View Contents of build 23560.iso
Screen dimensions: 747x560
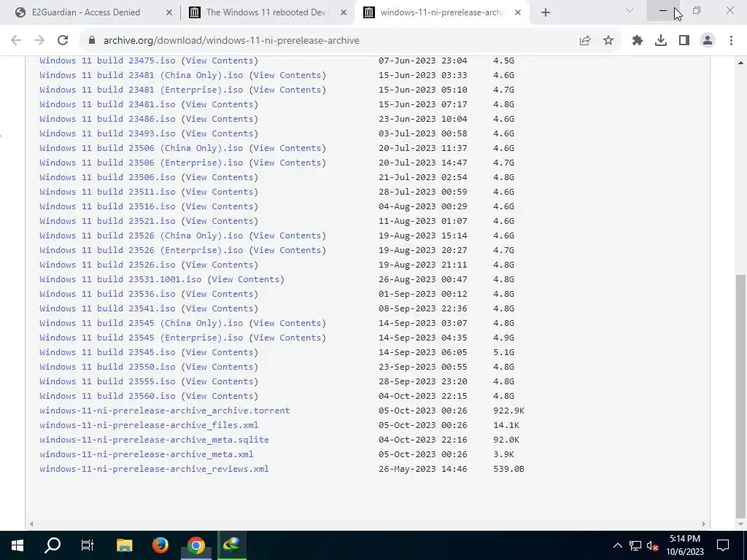tap(220, 396)
